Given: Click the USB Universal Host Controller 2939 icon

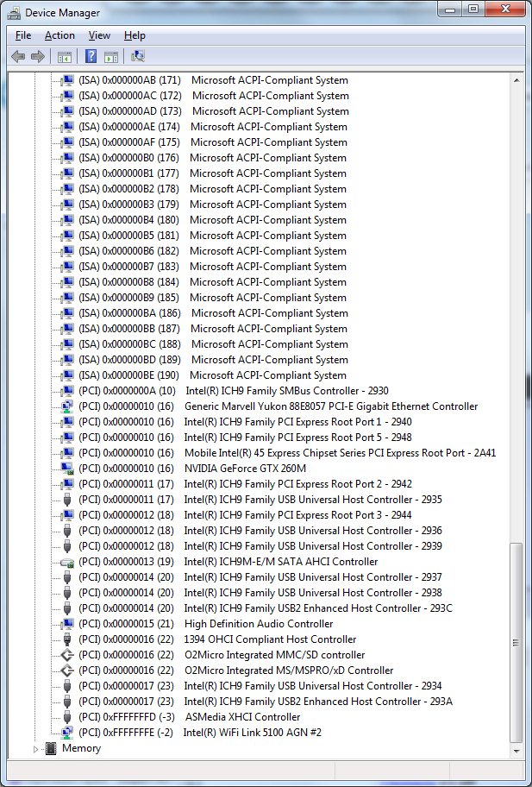Looking at the screenshot, I should [67, 546].
